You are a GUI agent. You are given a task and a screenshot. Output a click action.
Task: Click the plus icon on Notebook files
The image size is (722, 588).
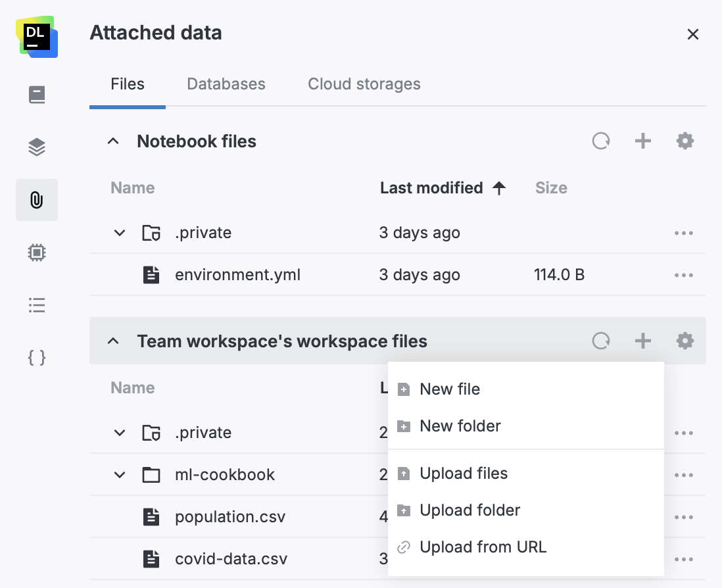tap(642, 140)
